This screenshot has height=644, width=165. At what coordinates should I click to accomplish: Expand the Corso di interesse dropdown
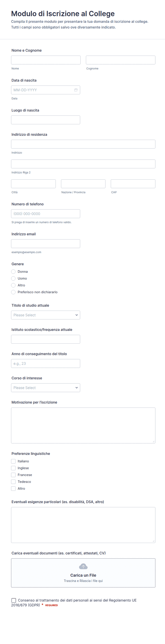(46, 388)
